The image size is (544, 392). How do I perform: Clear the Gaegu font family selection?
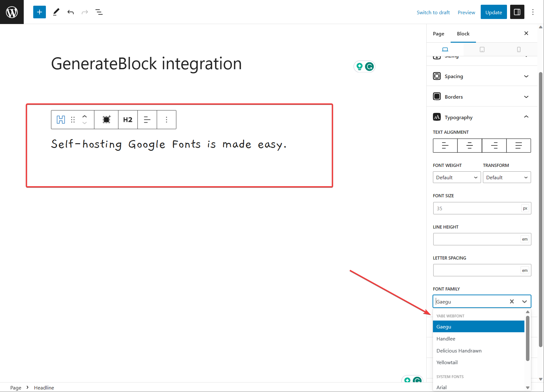tap(512, 302)
